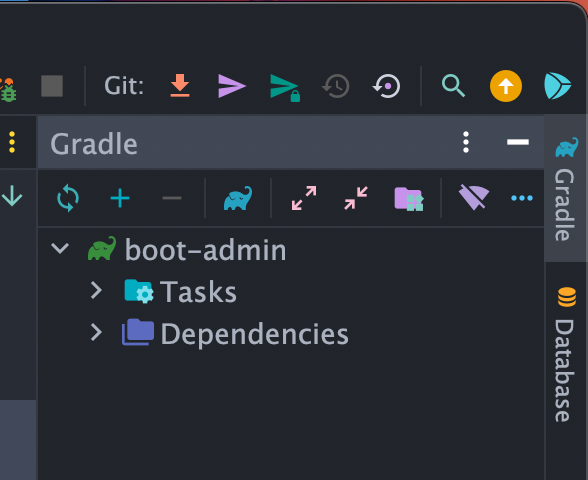
Task: Commit changes with the purple Git arrow
Action: (x=231, y=86)
